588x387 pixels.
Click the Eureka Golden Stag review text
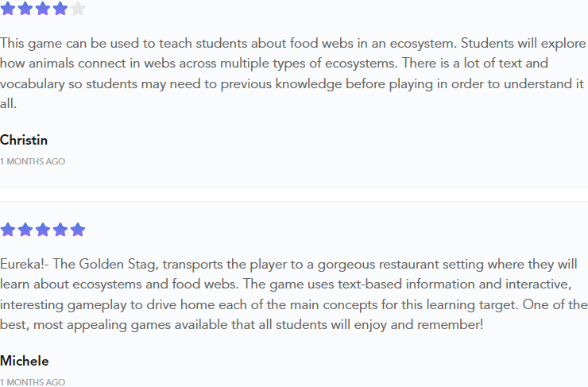click(294, 294)
